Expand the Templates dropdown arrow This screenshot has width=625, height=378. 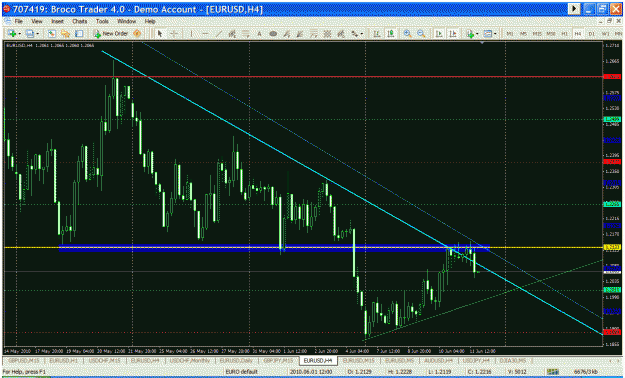495,34
